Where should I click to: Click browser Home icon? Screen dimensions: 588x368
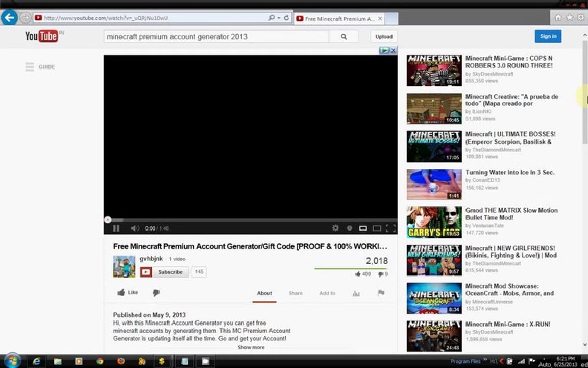558,18
